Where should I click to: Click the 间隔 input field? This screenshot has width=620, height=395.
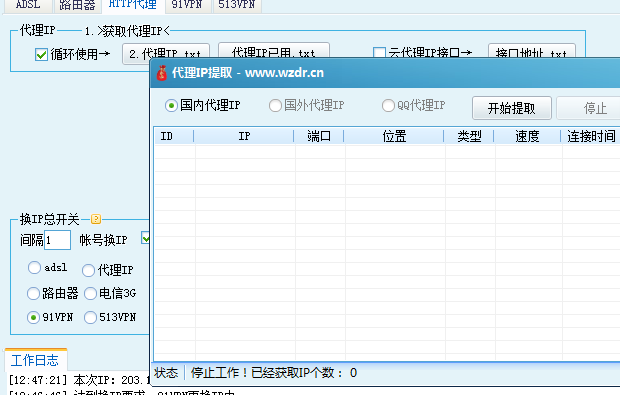point(57,240)
